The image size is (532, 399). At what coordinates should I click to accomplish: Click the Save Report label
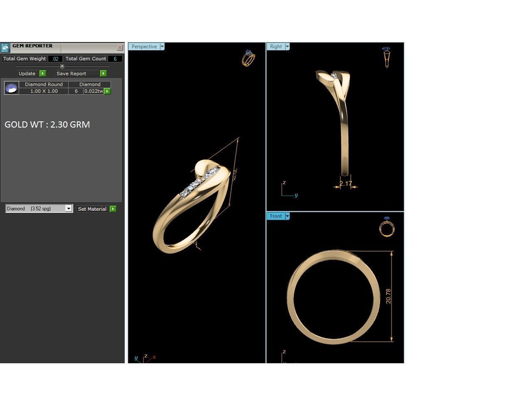[77, 74]
